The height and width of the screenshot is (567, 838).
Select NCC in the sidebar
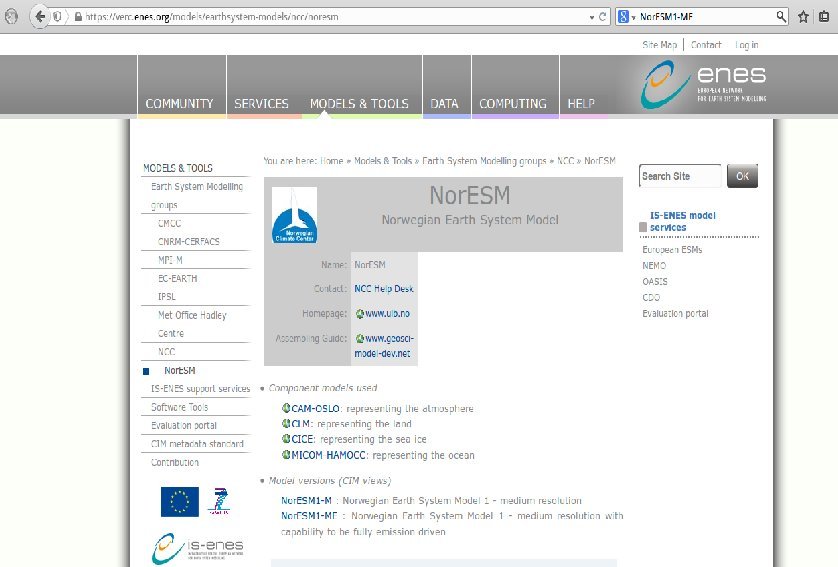[166, 352]
